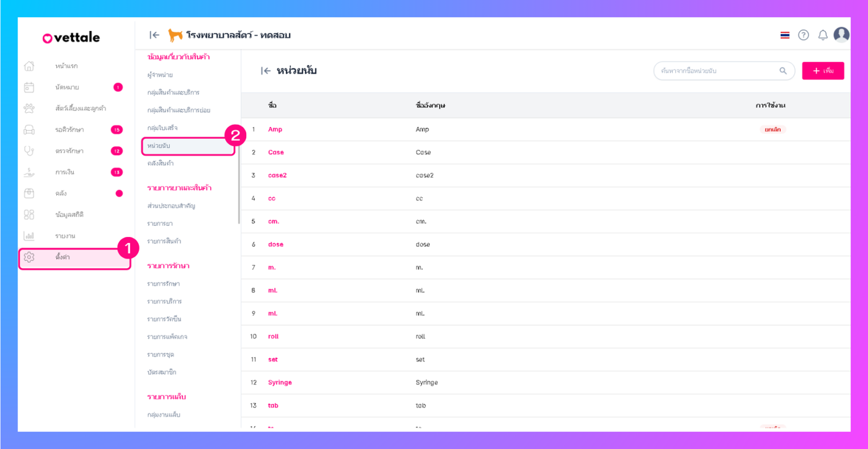Click the unit name search field
The height and width of the screenshot is (449, 868).
pos(716,71)
